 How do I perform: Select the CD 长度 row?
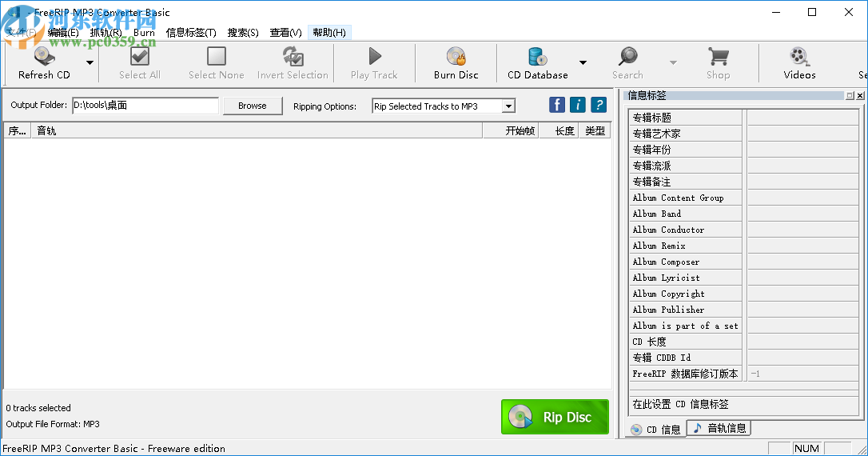tap(744, 342)
